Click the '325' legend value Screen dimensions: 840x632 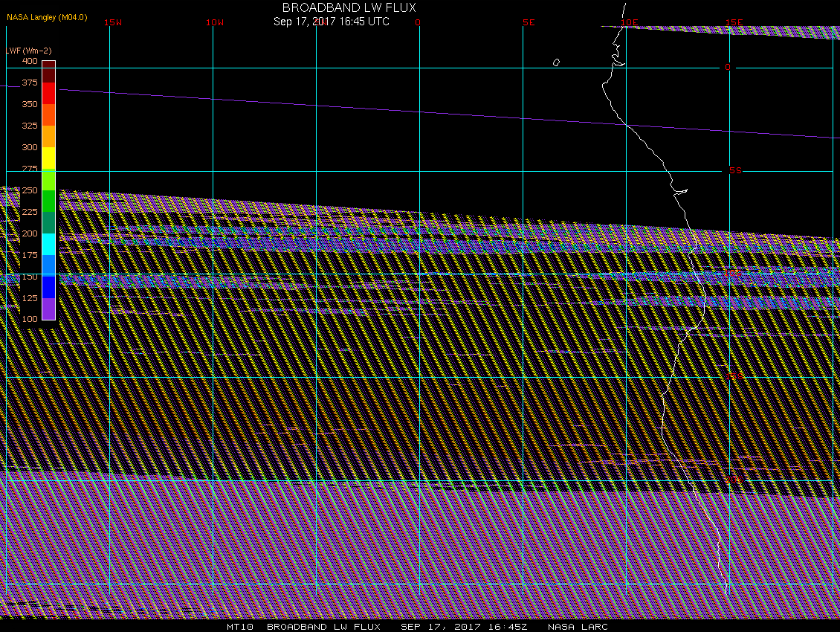click(30, 126)
